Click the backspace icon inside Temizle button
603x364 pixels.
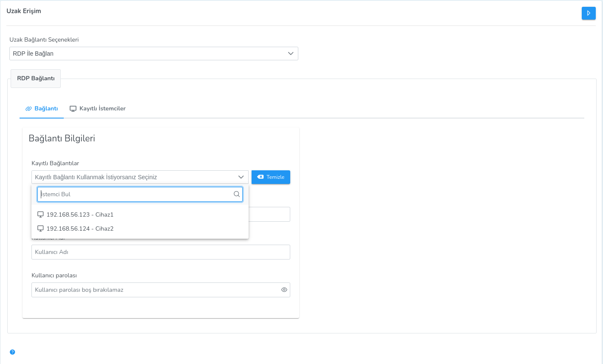[x=260, y=177]
